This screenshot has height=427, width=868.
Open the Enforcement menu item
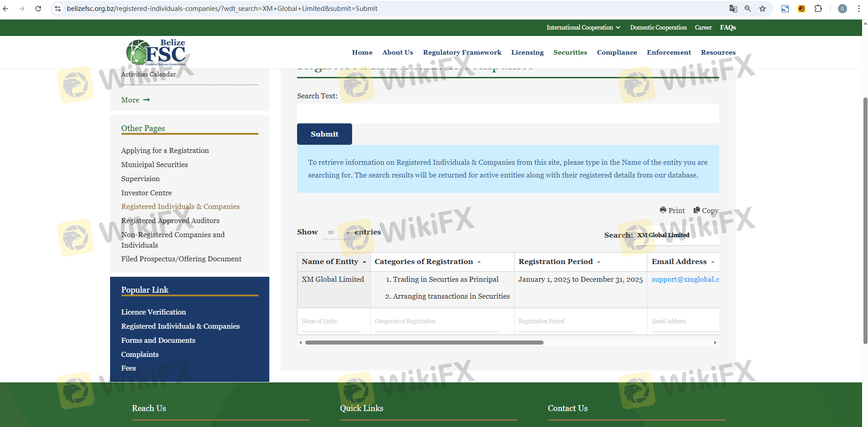[669, 52]
